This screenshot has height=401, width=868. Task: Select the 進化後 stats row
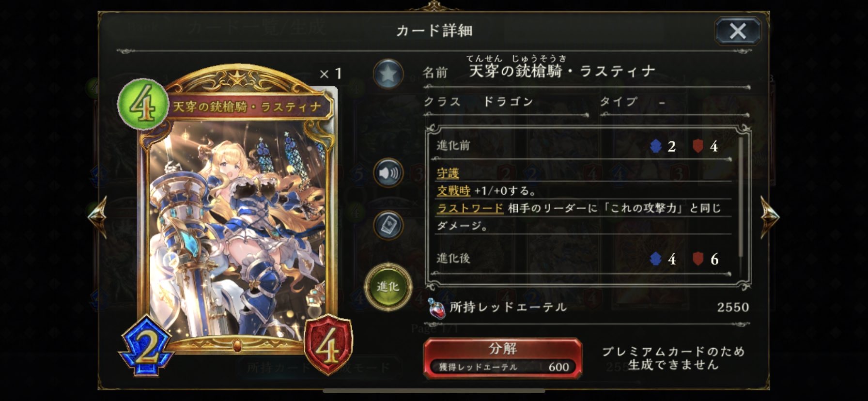tap(580, 260)
